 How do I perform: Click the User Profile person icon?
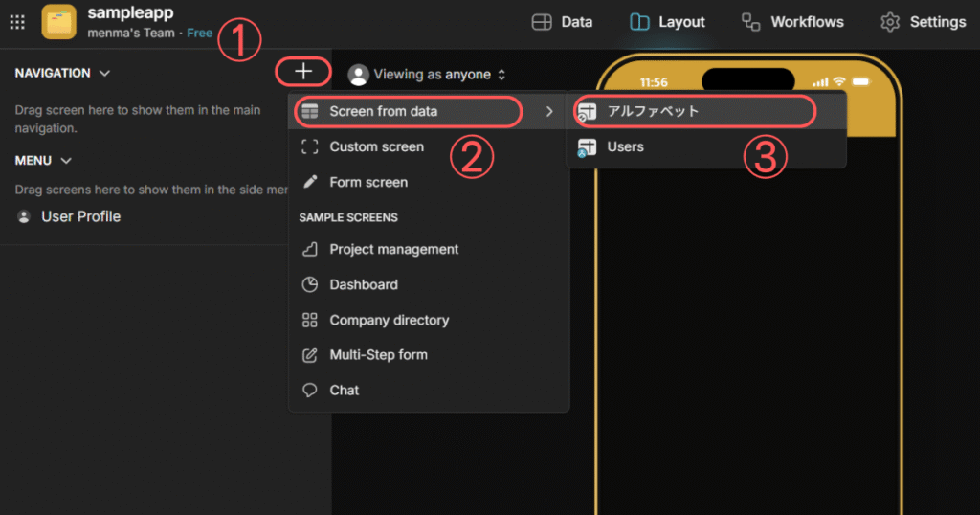24,216
